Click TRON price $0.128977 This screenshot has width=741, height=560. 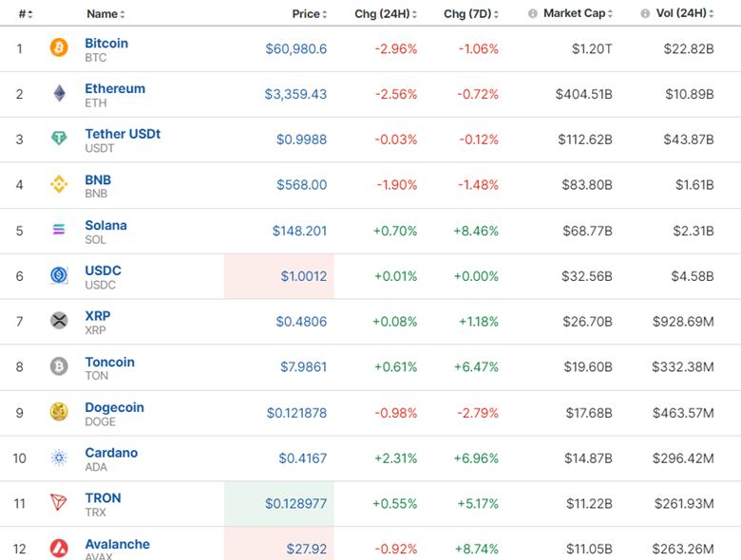(x=295, y=504)
